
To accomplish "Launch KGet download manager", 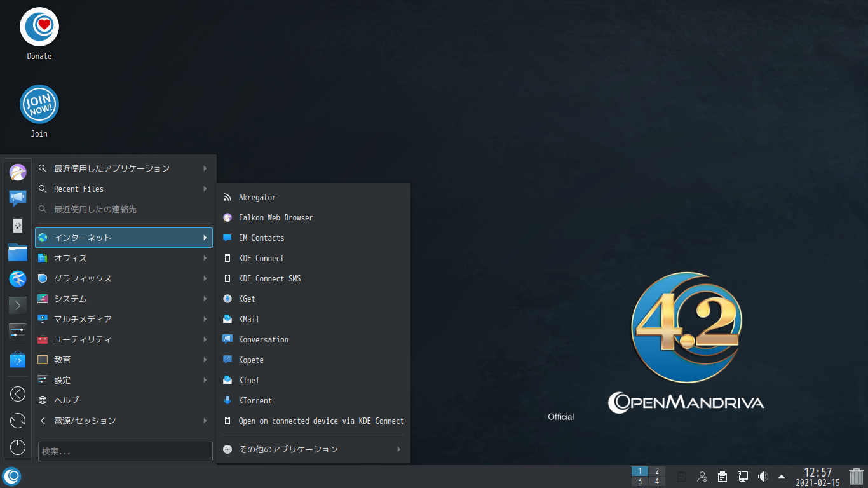I will pos(313,299).
